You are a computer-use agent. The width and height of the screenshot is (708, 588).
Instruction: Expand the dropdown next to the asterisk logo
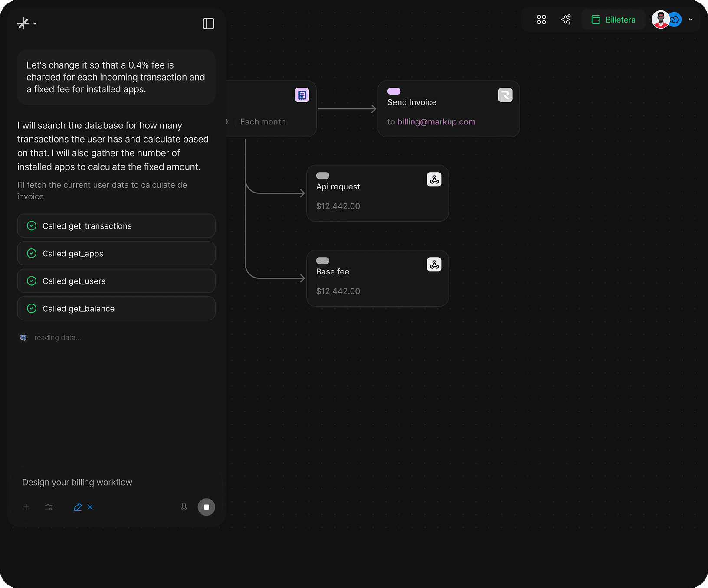click(35, 24)
